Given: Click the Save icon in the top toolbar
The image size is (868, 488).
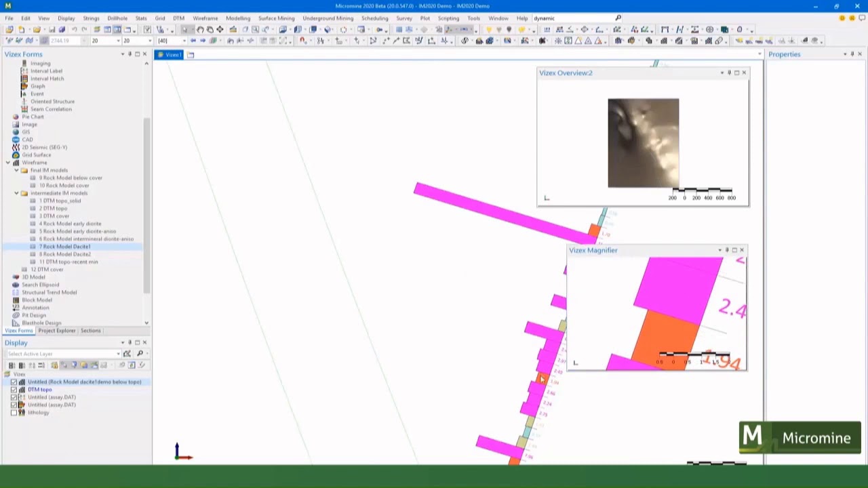Looking at the screenshot, I should pyautogui.click(x=53, y=30).
